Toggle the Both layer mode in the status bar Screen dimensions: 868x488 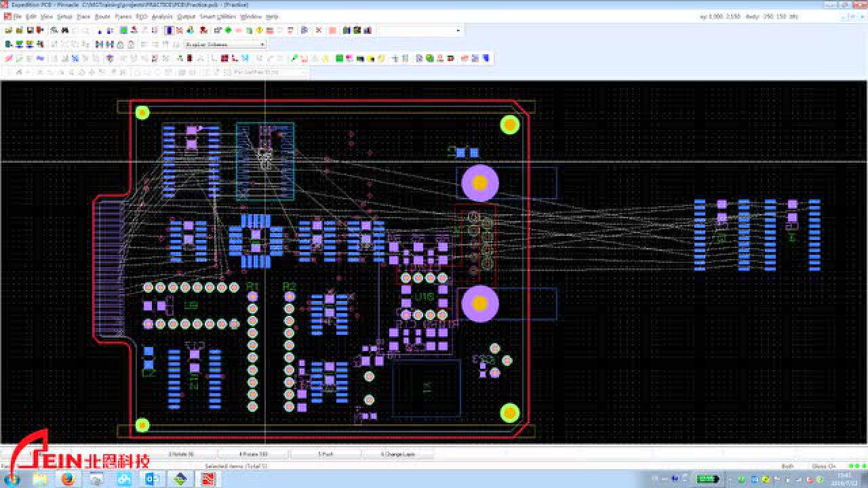click(787, 466)
